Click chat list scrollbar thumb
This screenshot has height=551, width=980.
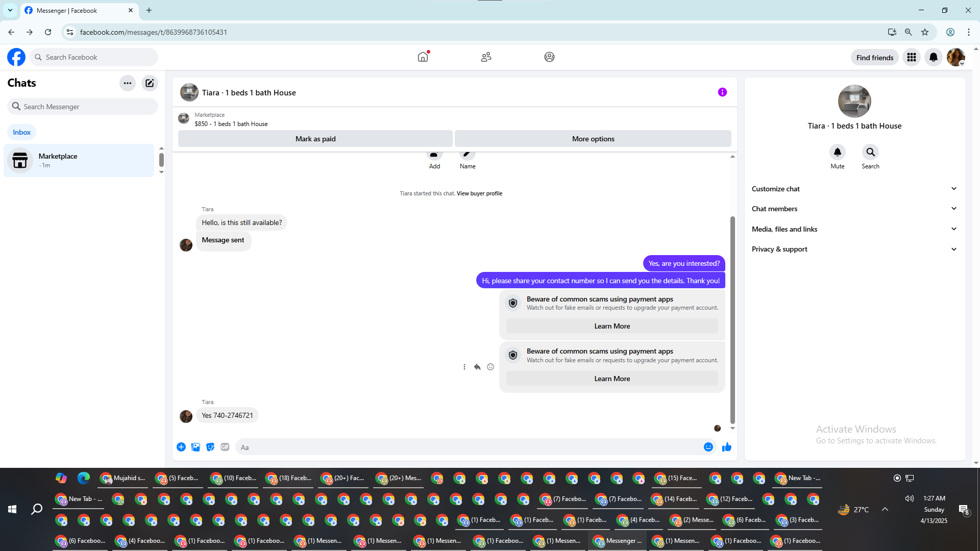click(x=161, y=160)
